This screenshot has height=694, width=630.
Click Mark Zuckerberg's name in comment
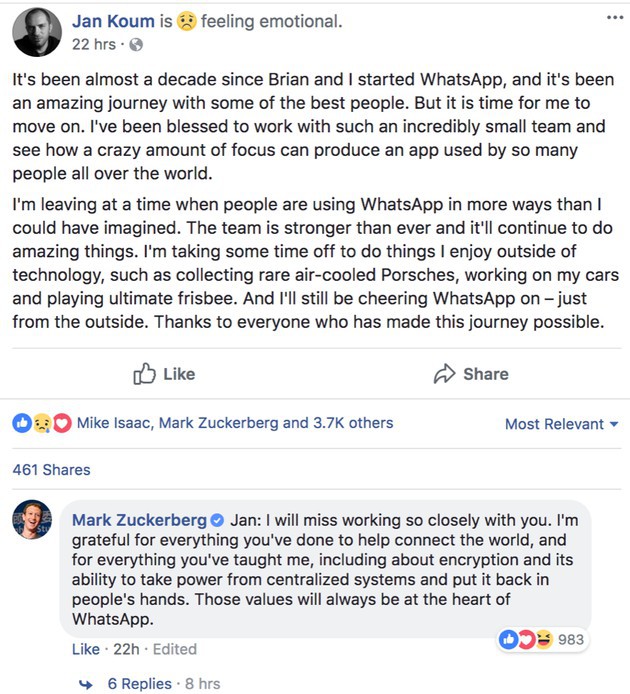tap(138, 521)
